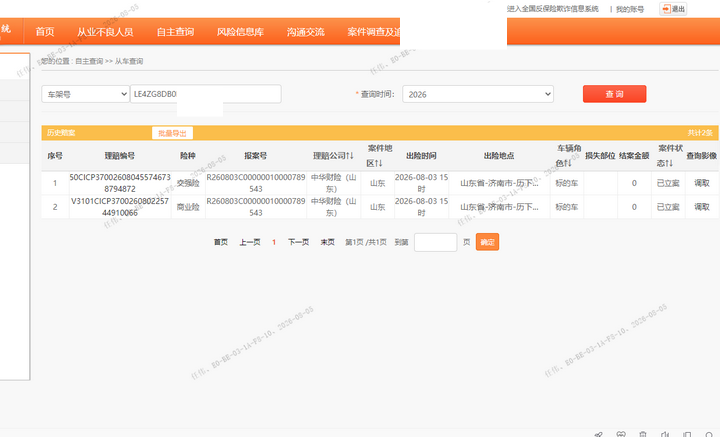Sort by 案件状态 column

(x=669, y=156)
